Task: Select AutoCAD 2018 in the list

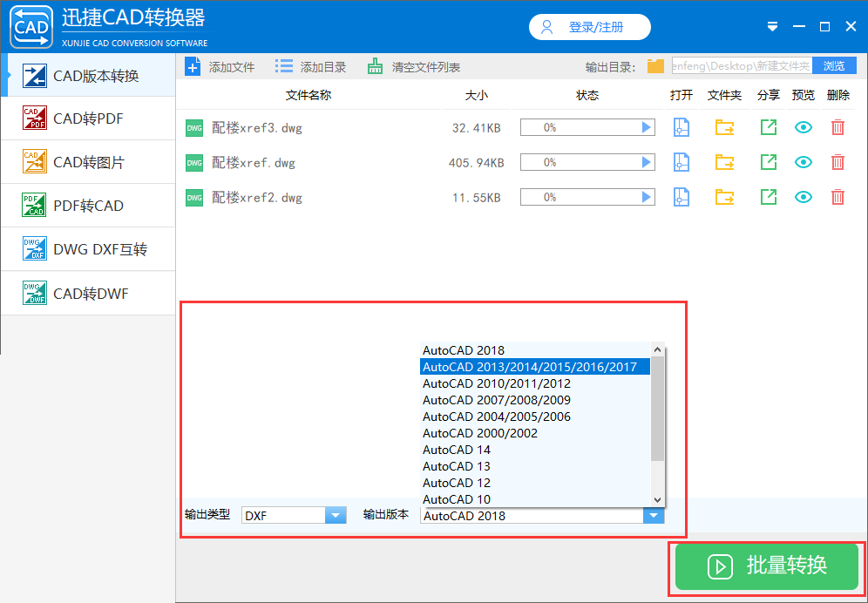Action: [535, 350]
